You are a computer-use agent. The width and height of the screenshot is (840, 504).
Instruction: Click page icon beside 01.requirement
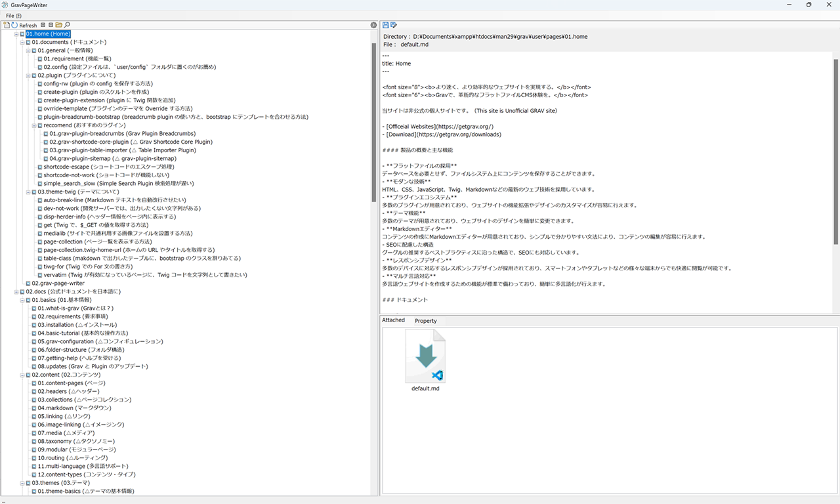coord(40,58)
